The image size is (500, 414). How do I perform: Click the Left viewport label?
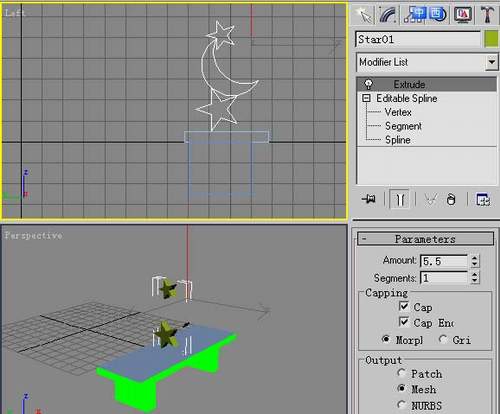coord(15,13)
